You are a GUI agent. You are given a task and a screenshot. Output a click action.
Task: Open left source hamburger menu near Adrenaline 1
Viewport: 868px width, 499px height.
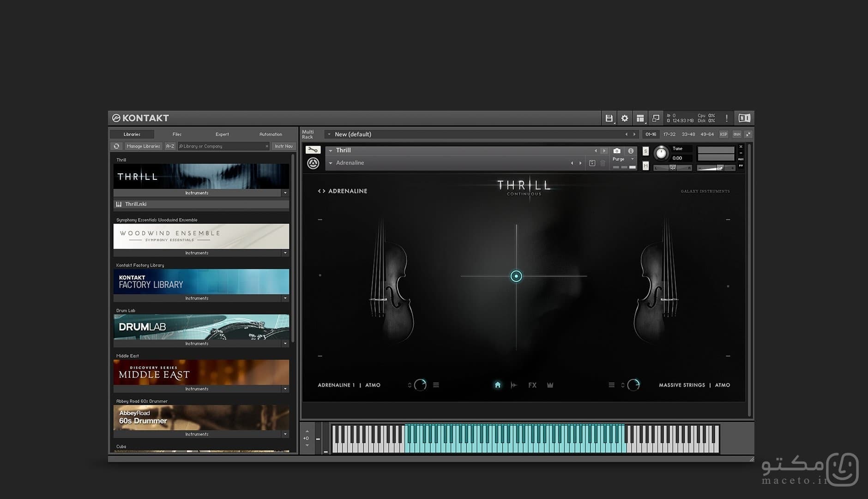[x=436, y=385]
